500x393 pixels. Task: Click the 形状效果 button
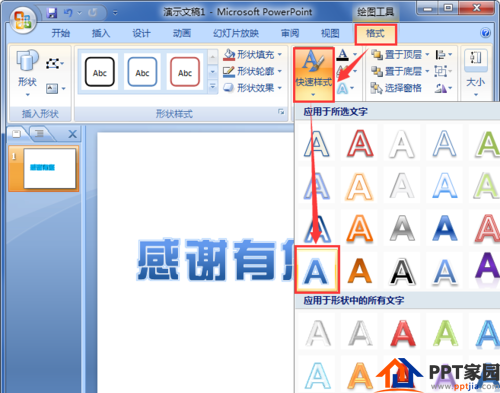[x=253, y=88]
